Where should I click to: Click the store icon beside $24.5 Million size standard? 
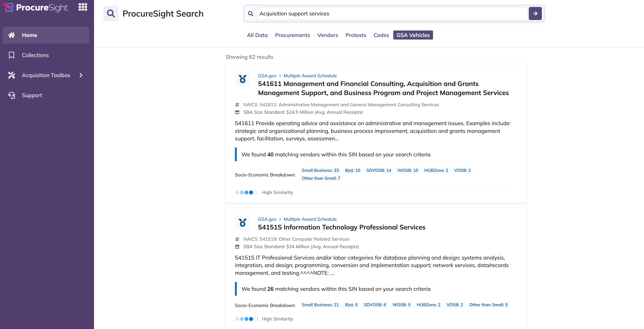click(x=237, y=112)
